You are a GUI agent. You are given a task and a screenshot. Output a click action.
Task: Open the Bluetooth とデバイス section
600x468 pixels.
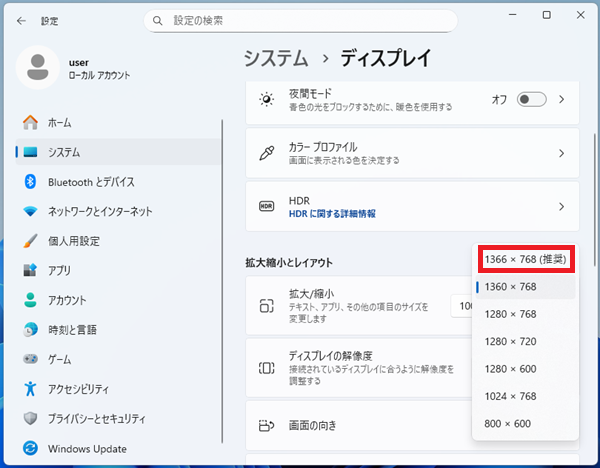click(91, 182)
